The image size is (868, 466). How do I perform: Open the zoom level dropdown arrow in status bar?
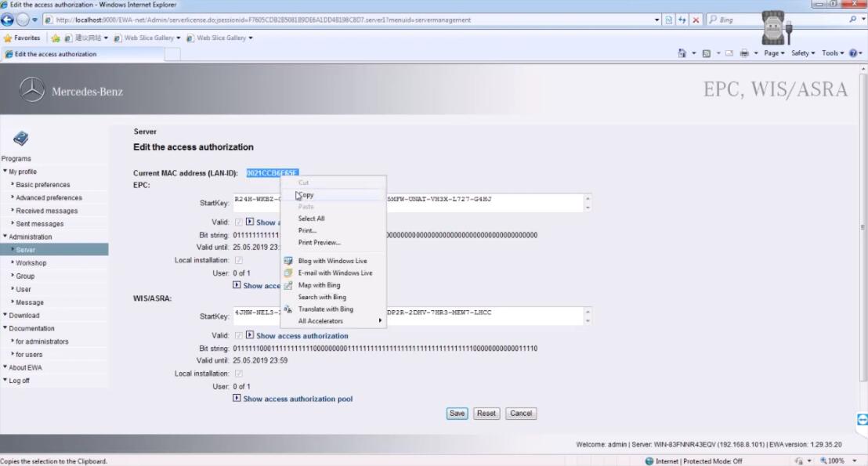point(855,461)
